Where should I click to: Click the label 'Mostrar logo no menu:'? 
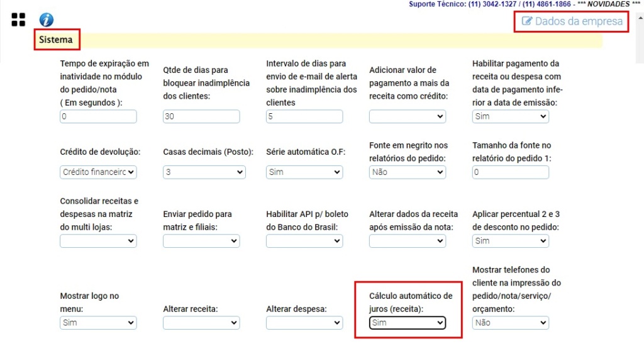89,302
